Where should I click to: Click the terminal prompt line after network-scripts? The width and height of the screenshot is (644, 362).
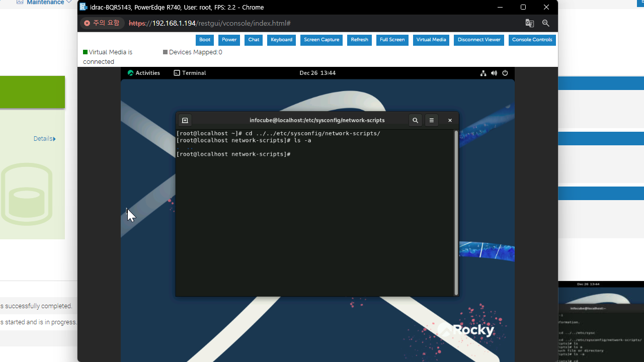(233, 154)
